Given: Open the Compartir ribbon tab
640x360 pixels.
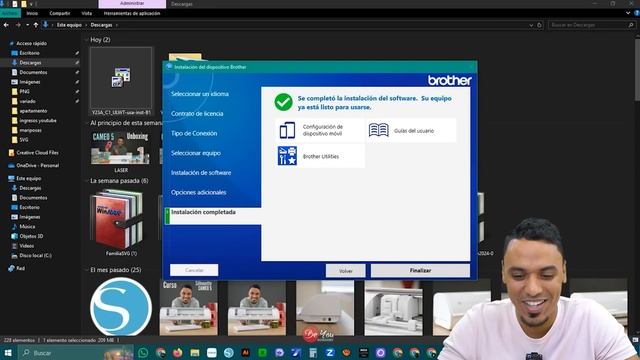Looking at the screenshot, I should pyautogui.click(x=60, y=13).
